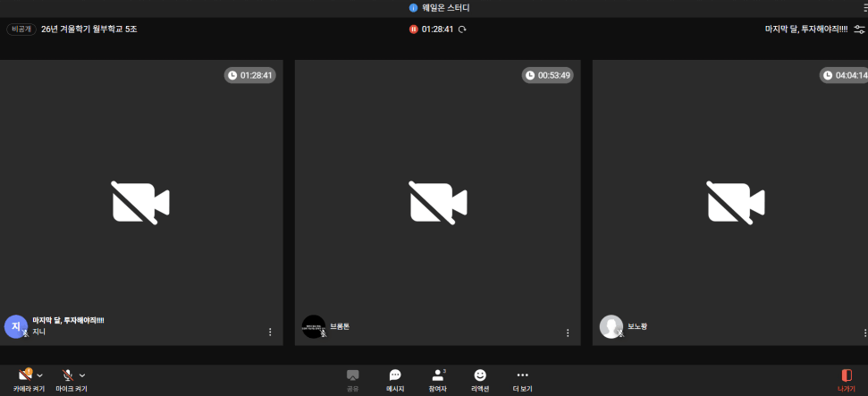Click 보노짱's gray profile avatar
Screen dimensions: 868x396
point(611,326)
